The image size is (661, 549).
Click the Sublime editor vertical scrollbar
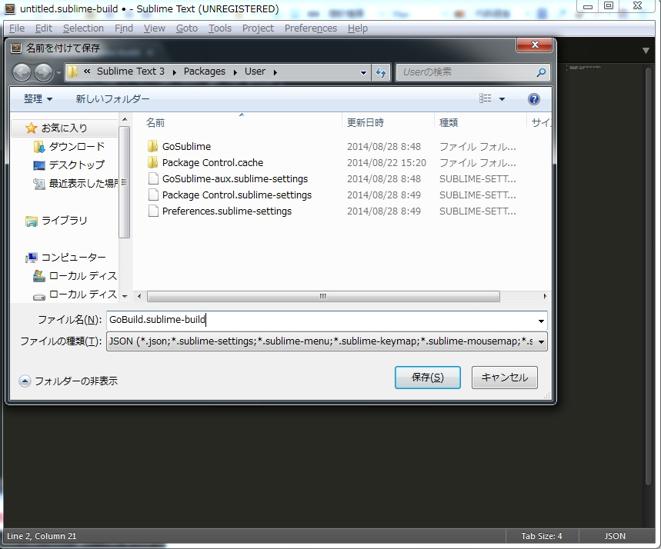click(x=647, y=274)
